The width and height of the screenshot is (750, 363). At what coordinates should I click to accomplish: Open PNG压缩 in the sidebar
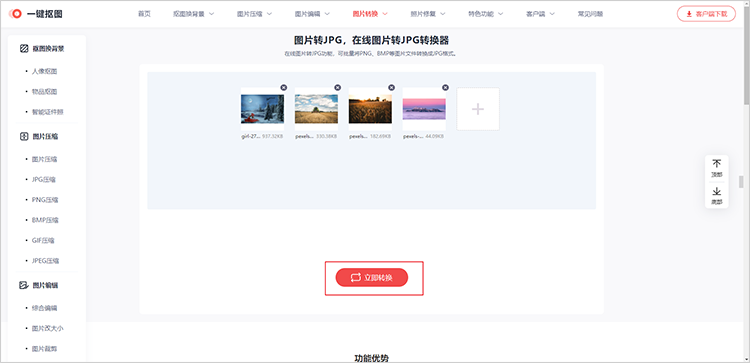(x=45, y=200)
